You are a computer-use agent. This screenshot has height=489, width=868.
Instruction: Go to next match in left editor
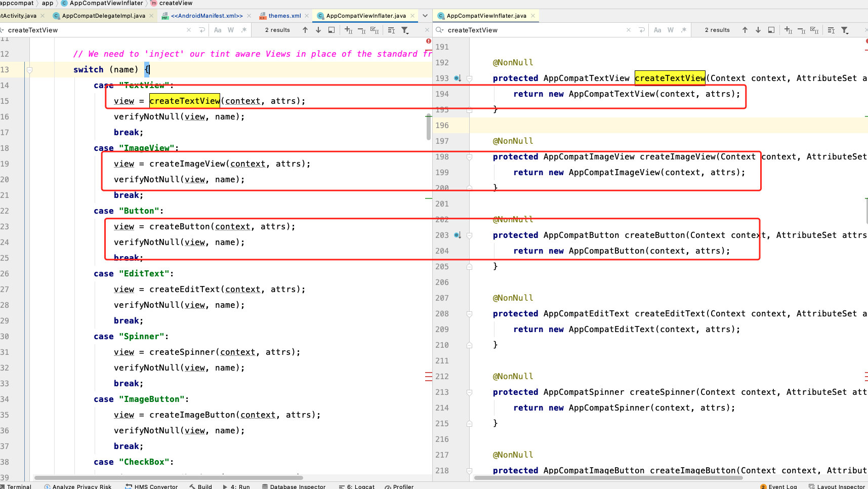(x=318, y=30)
